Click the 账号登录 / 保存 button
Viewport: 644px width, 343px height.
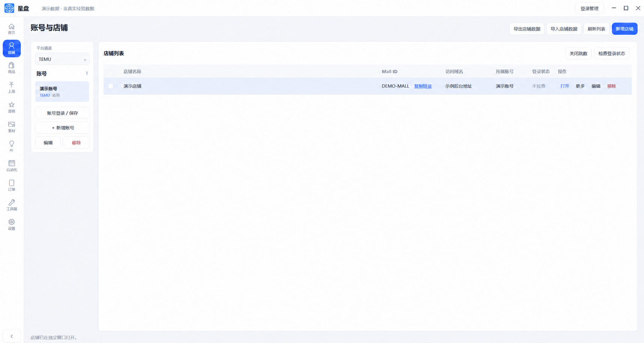click(x=62, y=113)
